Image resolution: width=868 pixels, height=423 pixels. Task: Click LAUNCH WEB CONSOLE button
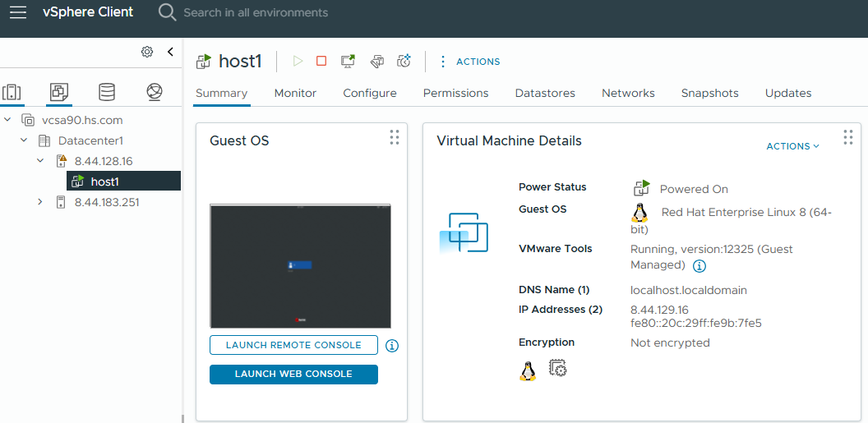click(x=293, y=374)
